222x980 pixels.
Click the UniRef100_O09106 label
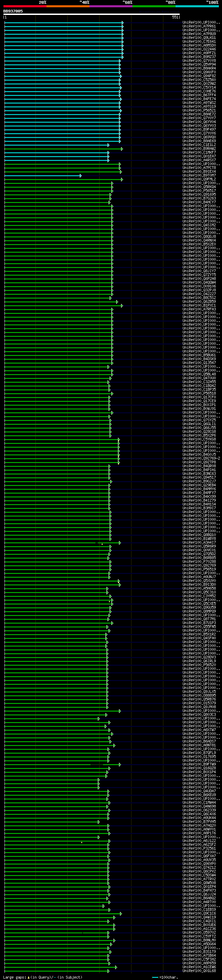pos(199,286)
